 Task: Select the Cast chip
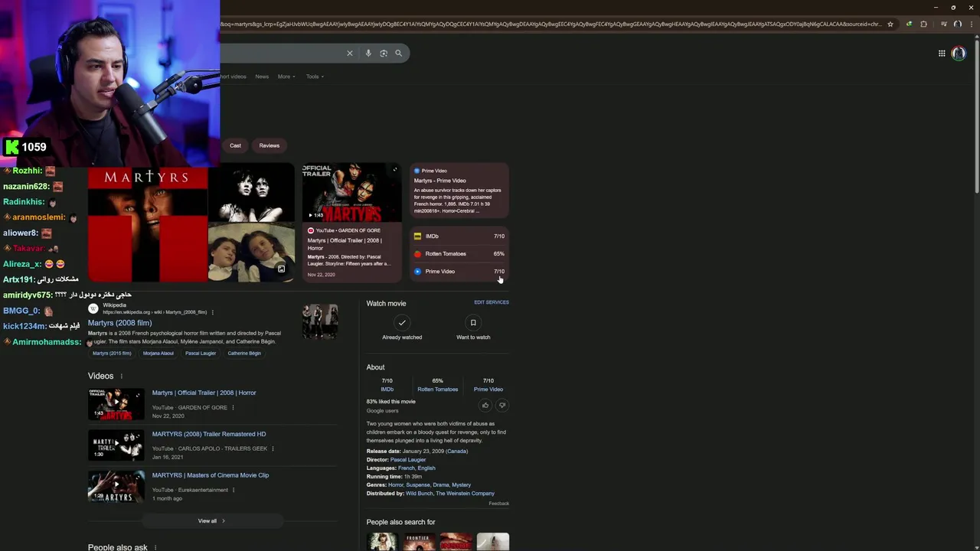click(x=235, y=145)
